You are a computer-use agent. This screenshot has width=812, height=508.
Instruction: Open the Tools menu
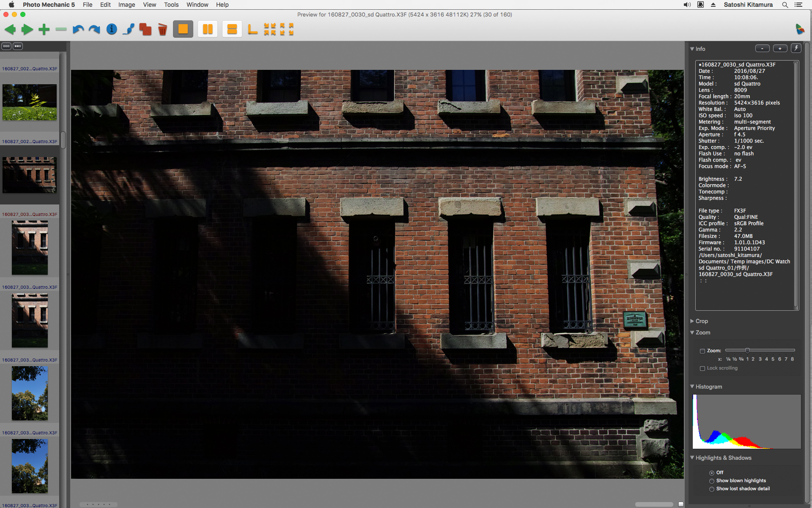[171, 5]
